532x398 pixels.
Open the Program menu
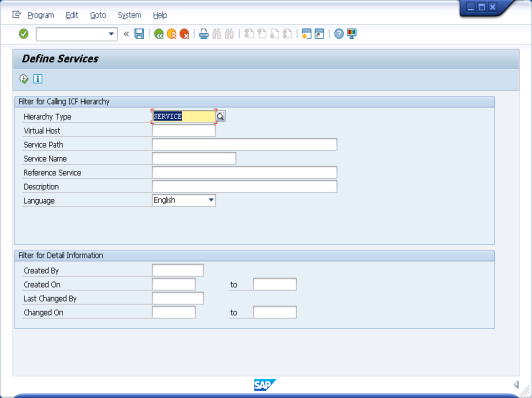tap(41, 15)
